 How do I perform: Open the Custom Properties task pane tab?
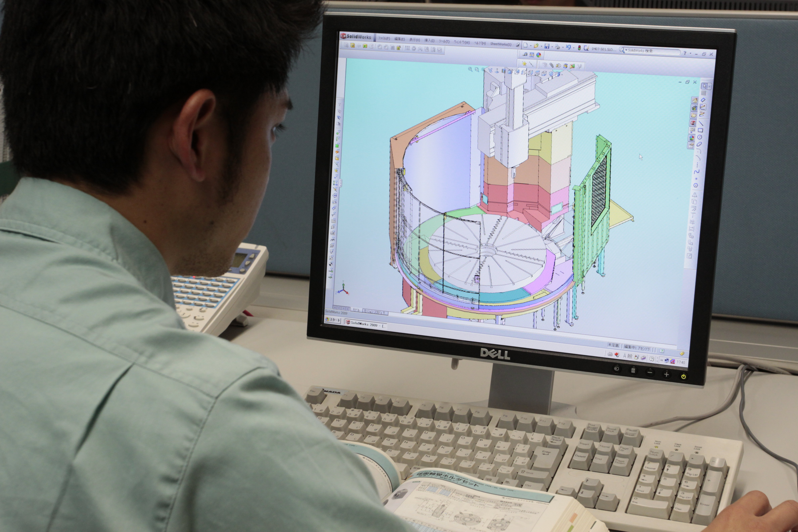691,146
